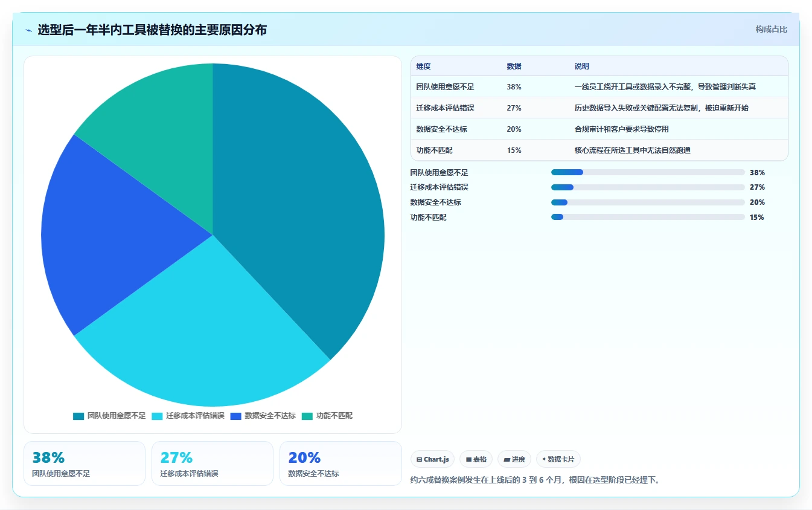Screen dimensions: 812x510
Task: Click the 团队使用意愿不足 progress bar
Action: point(648,172)
